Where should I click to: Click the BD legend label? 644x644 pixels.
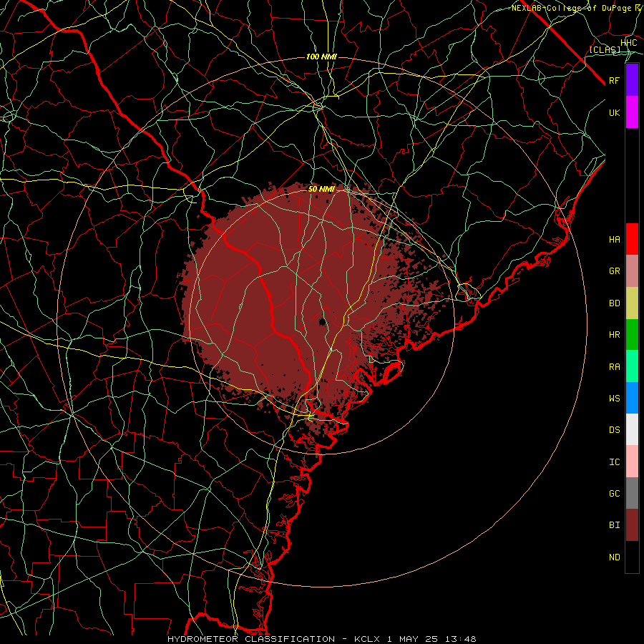(x=615, y=303)
